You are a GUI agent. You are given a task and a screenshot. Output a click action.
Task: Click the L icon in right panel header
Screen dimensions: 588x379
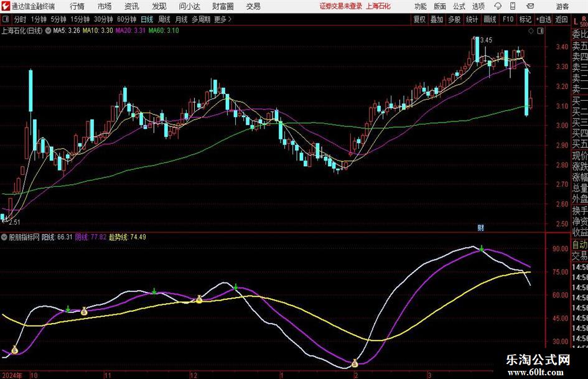(x=576, y=22)
